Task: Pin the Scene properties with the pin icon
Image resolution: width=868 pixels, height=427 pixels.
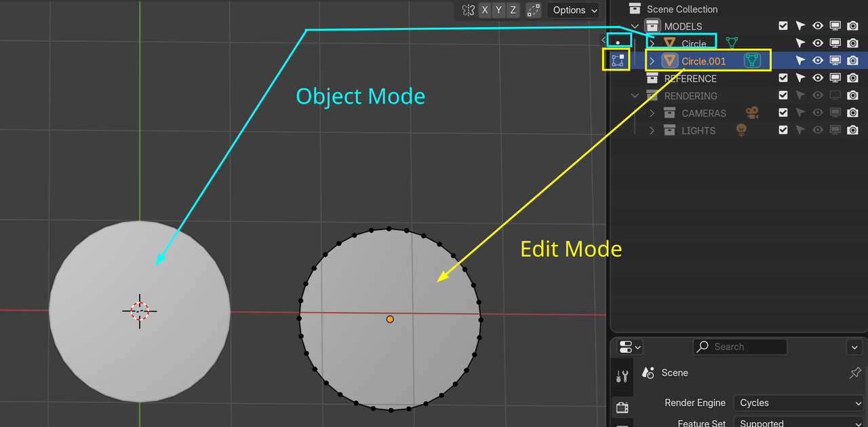Action: point(854,373)
